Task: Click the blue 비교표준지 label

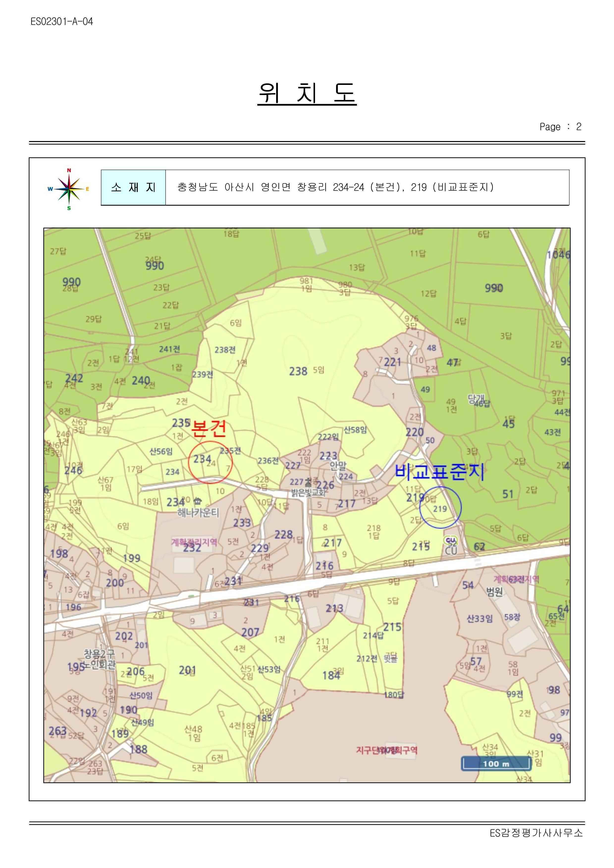Action: pyautogui.click(x=439, y=472)
